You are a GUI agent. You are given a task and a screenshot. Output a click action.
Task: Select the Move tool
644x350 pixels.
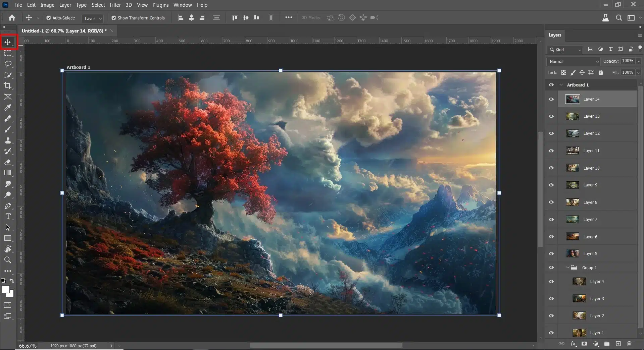tap(8, 42)
